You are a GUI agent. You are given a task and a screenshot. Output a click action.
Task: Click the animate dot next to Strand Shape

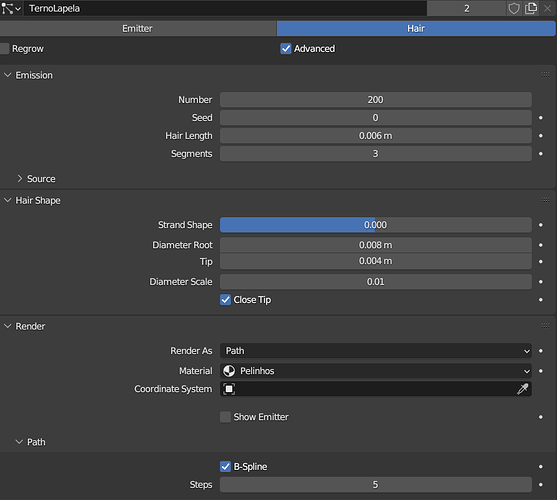click(x=541, y=225)
